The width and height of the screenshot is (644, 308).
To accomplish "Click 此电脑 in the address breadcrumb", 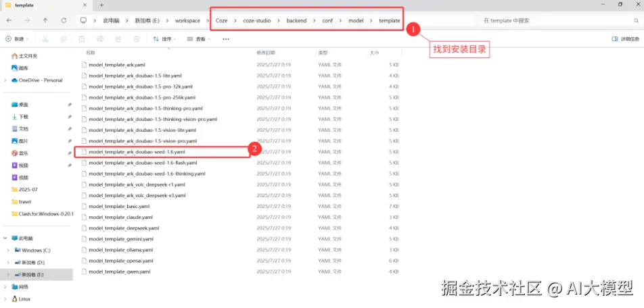I will click(x=112, y=20).
